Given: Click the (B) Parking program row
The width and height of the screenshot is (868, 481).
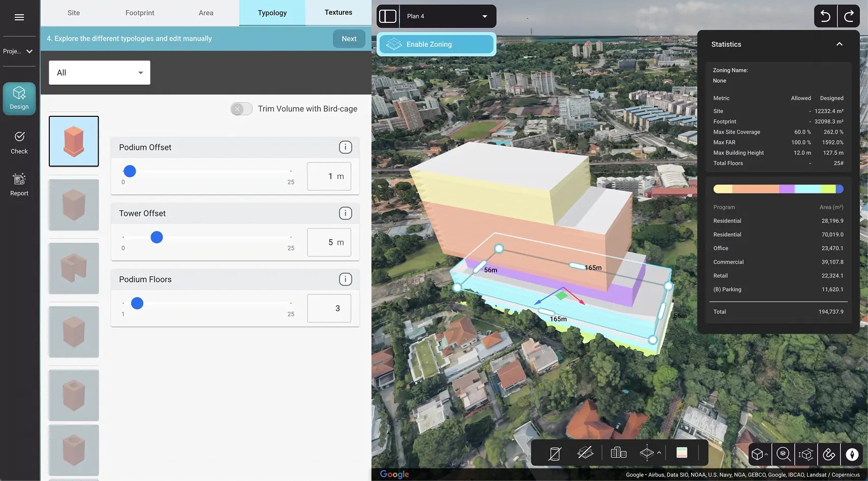Looking at the screenshot, I should (x=778, y=290).
